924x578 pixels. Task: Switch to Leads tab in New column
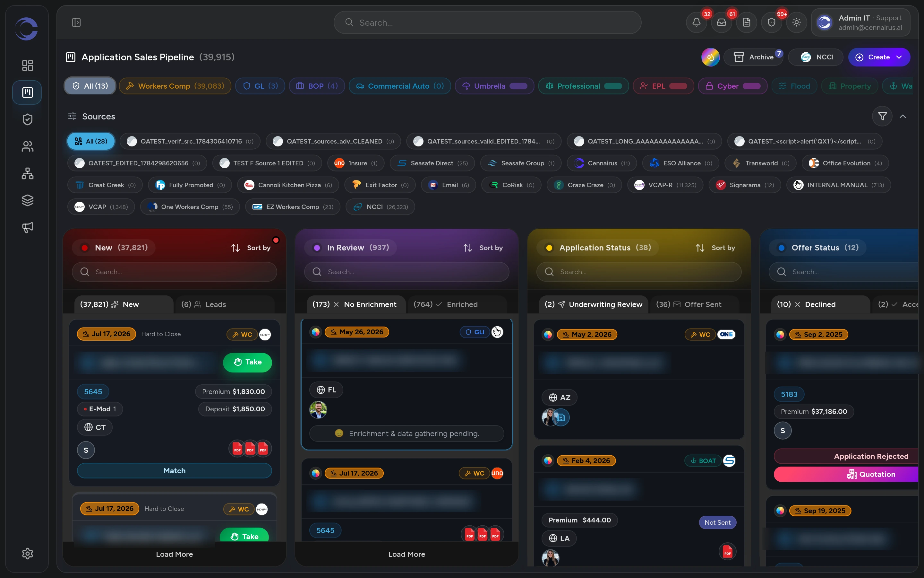225,304
